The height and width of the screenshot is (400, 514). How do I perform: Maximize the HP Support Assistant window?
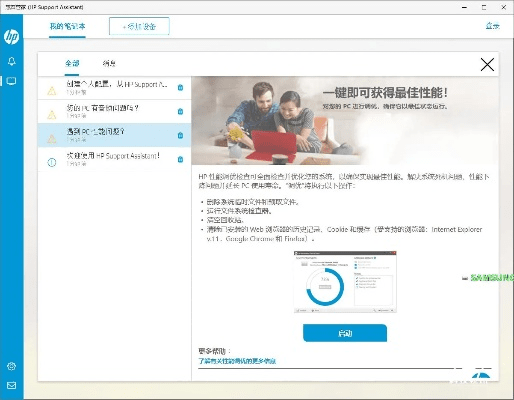click(x=484, y=7)
